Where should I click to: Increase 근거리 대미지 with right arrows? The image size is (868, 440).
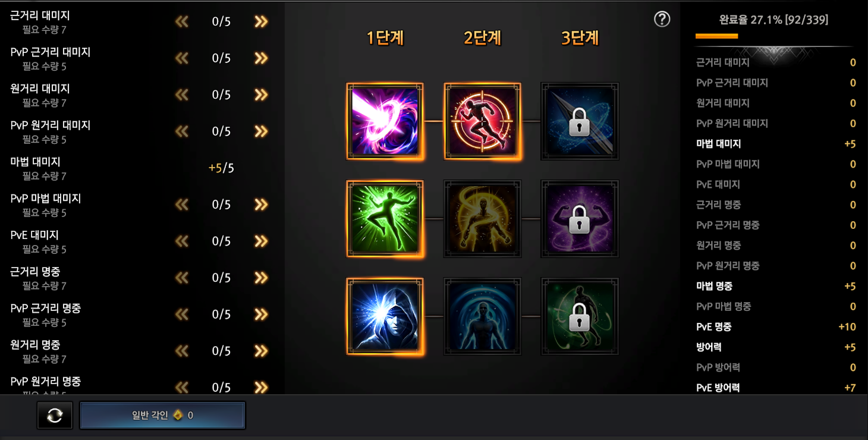pyautogui.click(x=261, y=21)
